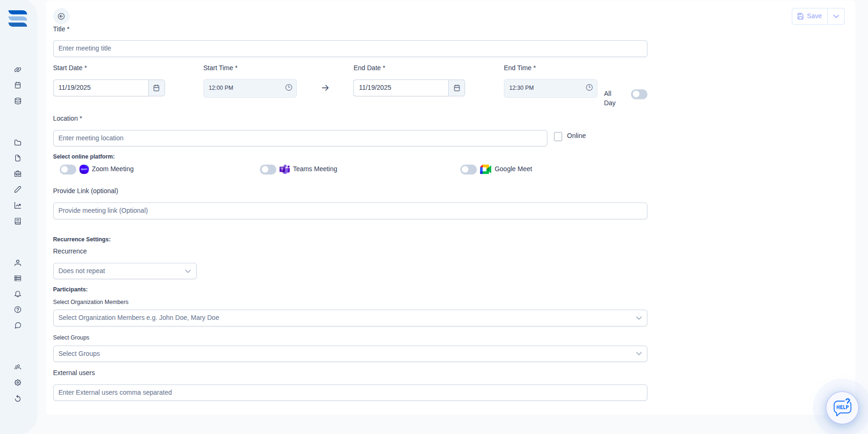Open the calendar icon in the sidebar
This screenshot has width=868, height=434.
[x=18, y=85]
